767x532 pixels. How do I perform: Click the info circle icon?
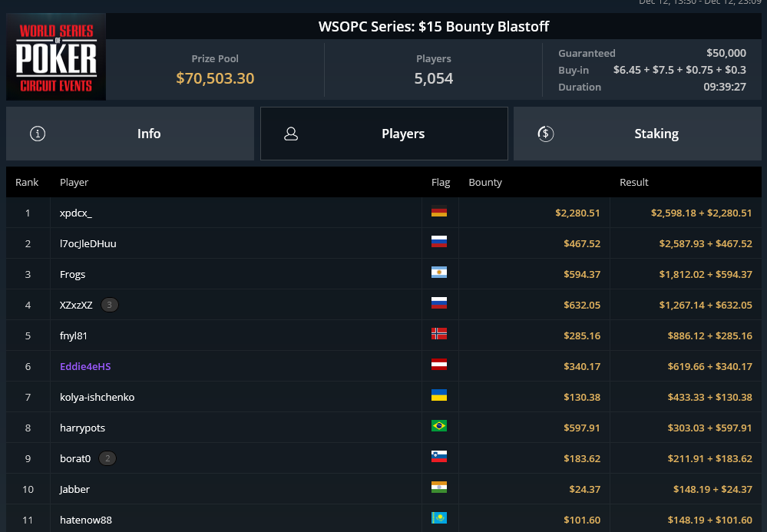(38, 134)
